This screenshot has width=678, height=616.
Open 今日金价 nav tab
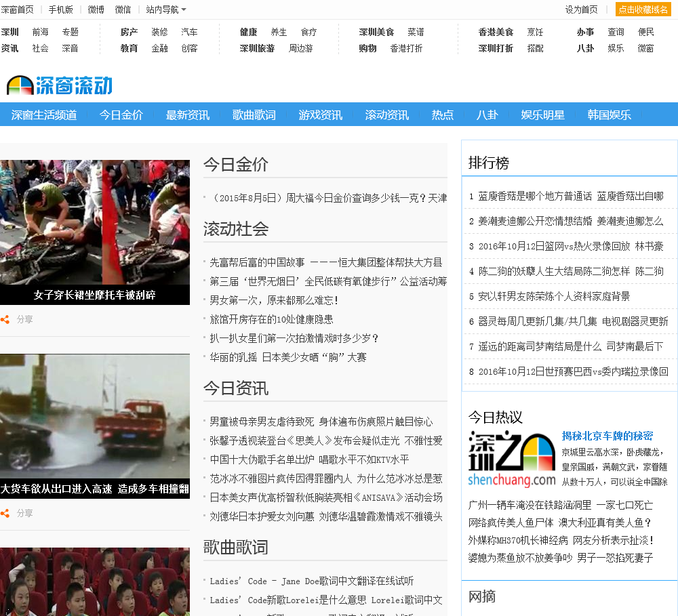[121, 115]
